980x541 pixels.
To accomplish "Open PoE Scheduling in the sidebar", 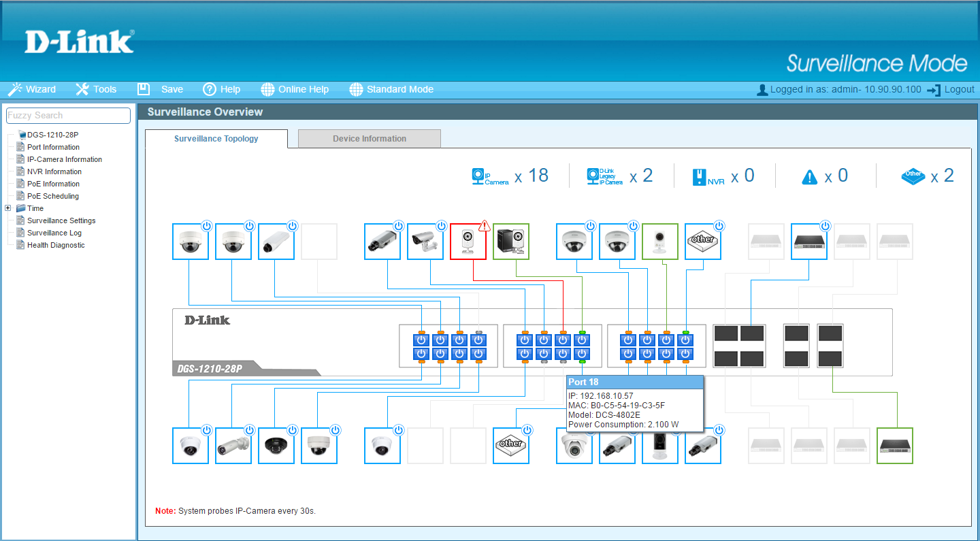I will pyautogui.click(x=52, y=196).
